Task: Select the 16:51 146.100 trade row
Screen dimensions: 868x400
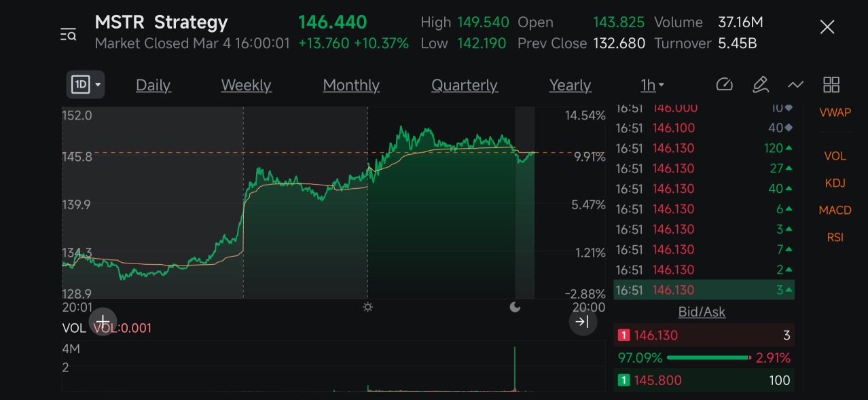Action: (704, 128)
